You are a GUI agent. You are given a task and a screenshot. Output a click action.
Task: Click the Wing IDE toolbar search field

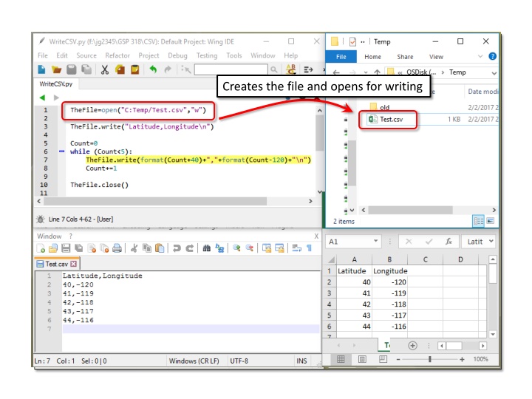[231, 69]
